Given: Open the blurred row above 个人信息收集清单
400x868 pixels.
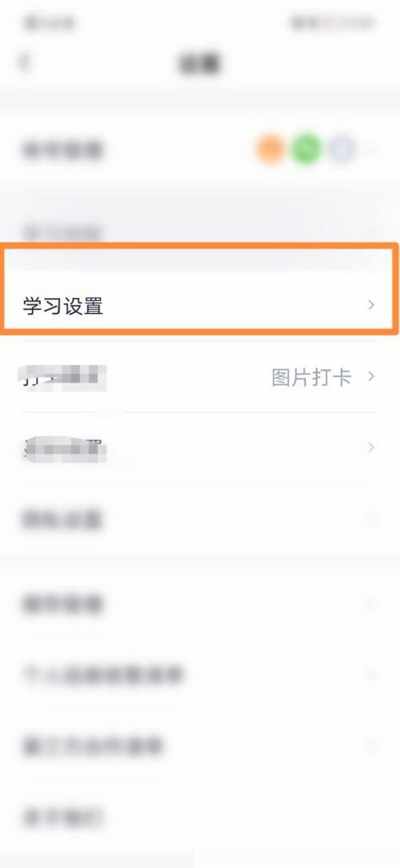Looking at the screenshot, I should point(200,604).
